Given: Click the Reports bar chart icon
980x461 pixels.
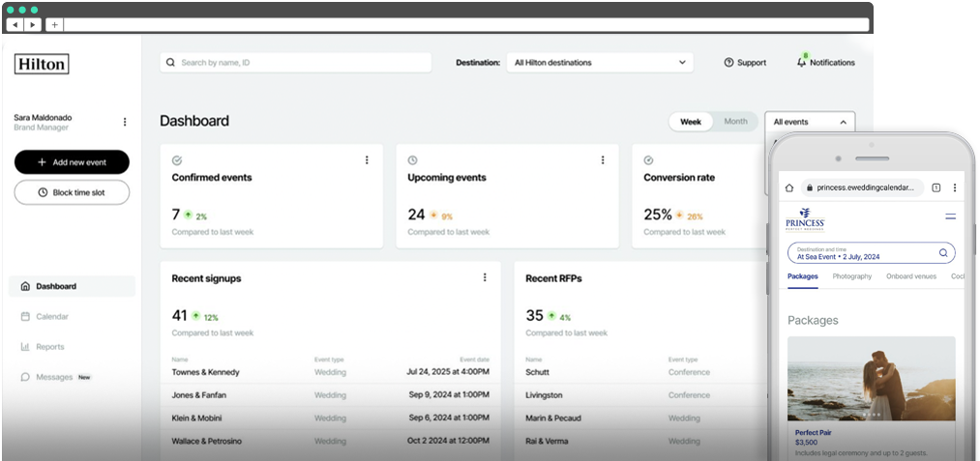Looking at the screenshot, I should [x=25, y=347].
